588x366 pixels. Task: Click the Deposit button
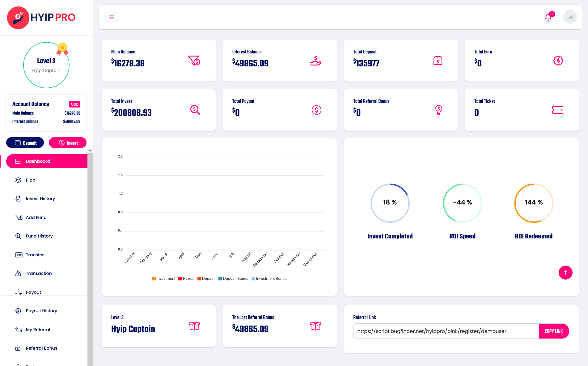25,143
